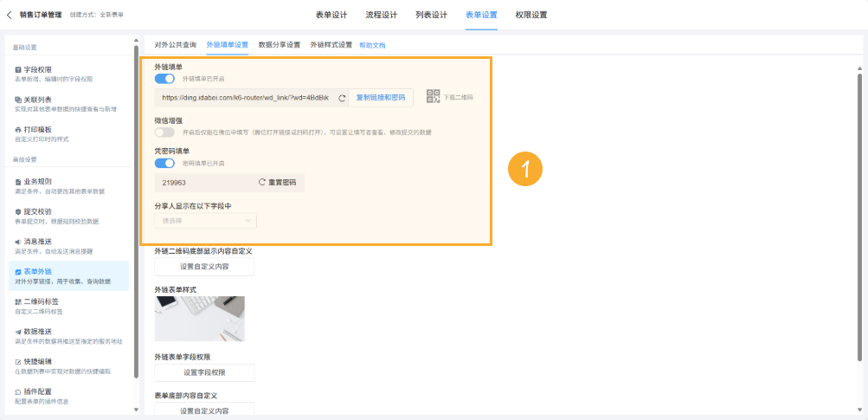Select 消息推送 in the sidebar
Image resolution: width=868 pixels, height=420 pixels.
click(68, 245)
